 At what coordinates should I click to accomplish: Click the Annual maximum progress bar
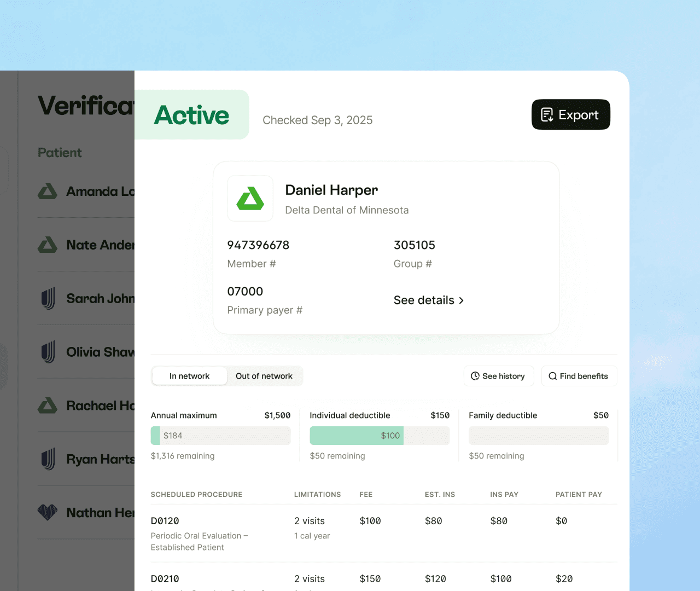click(220, 436)
